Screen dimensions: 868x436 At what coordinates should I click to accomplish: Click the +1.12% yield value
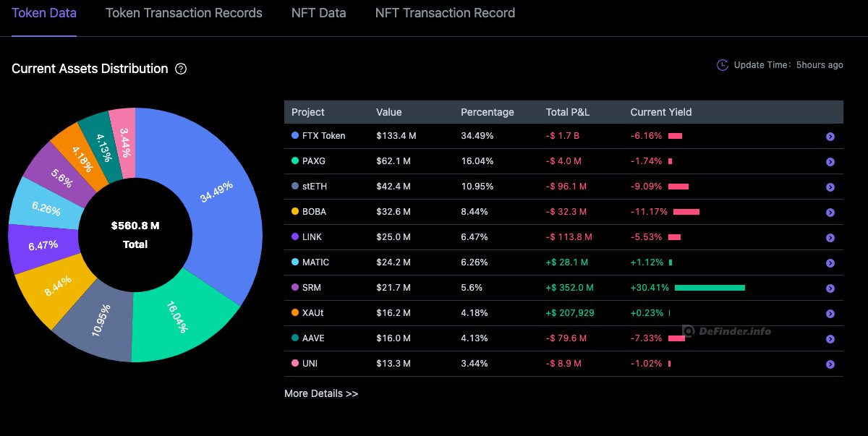pyautogui.click(x=647, y=262)
